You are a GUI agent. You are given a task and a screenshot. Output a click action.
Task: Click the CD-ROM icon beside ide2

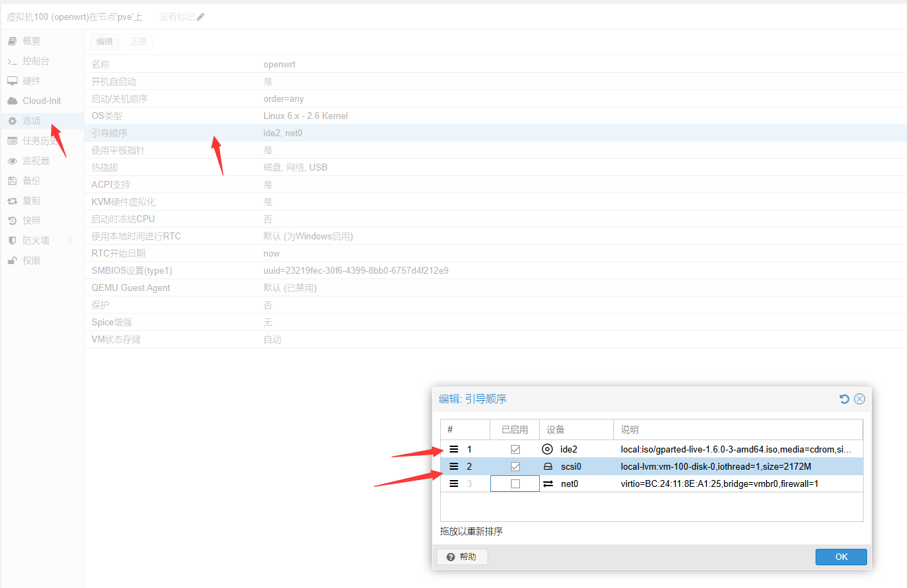click(547, 449)
